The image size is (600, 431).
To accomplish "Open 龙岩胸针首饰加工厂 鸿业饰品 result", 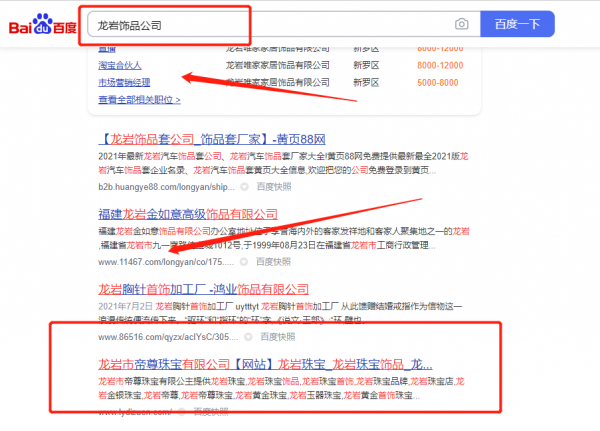I will tap(203, 289).
